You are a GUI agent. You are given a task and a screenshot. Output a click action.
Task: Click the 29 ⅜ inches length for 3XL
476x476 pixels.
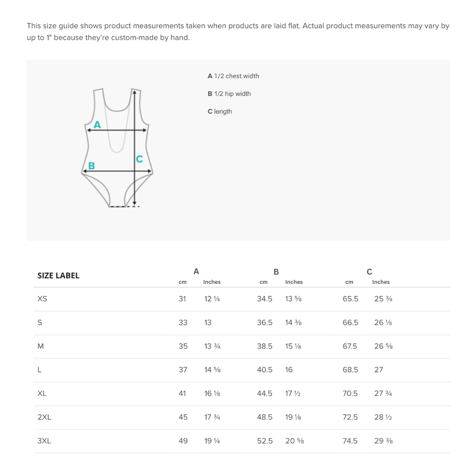[383, 441]
